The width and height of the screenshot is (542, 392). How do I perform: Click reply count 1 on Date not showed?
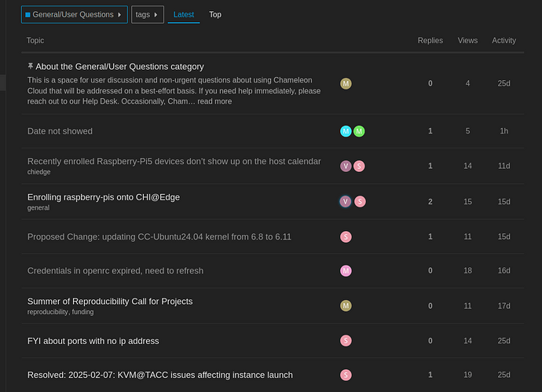click(x=430, y=131)
